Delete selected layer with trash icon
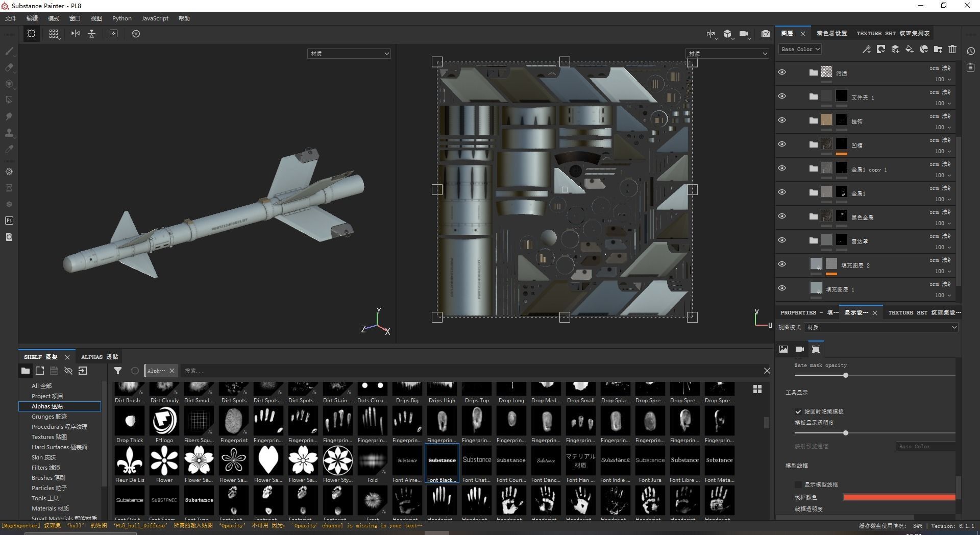This screenshot has width=980, height=535. click(952, 49)
